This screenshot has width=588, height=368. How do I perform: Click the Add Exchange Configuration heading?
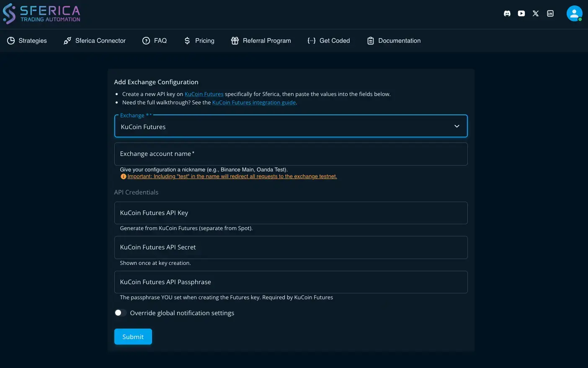pyautogui.click(x=156, y=82)
